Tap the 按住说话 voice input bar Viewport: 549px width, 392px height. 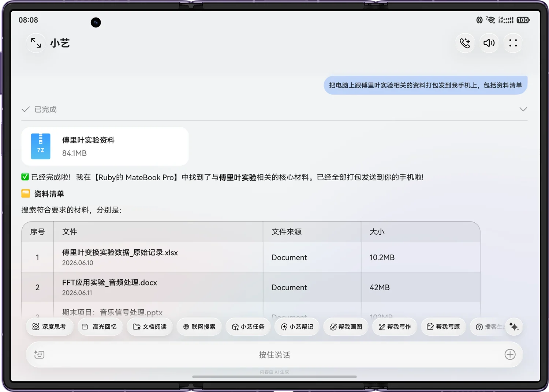coord(274,354)
